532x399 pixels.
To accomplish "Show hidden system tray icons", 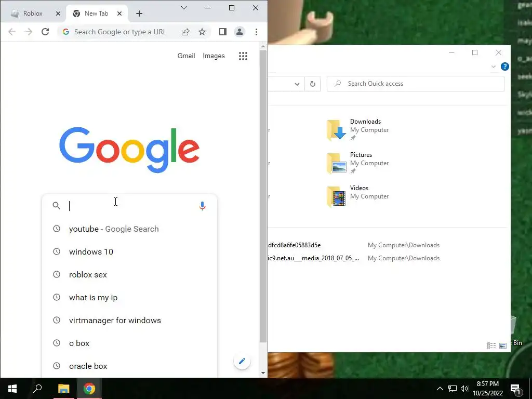I will pos(440,389).
